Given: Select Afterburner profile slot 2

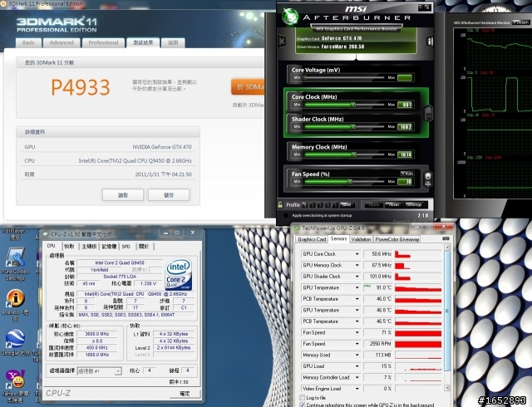Looking at the screenshot, I should (313, 205).
